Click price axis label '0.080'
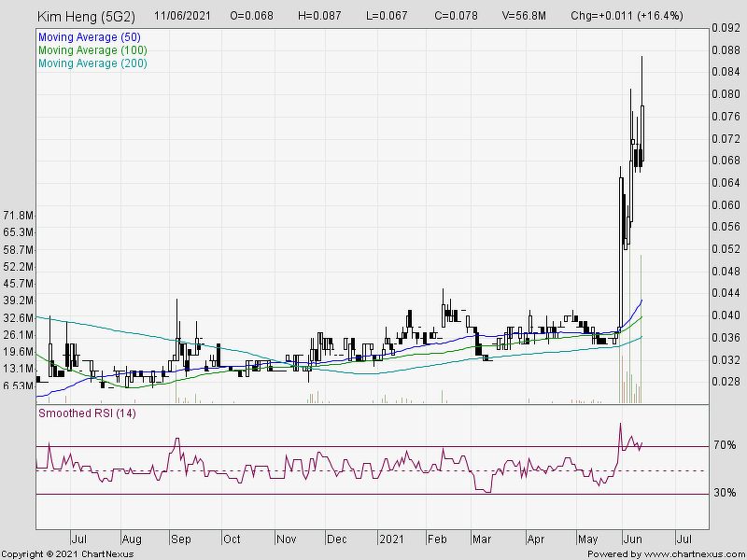The height and width of the screenshot is (560, 747). 726,94
